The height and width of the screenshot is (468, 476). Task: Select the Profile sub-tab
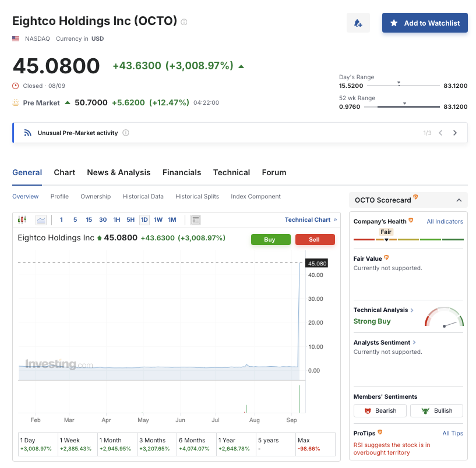click(x=59, y=197)
